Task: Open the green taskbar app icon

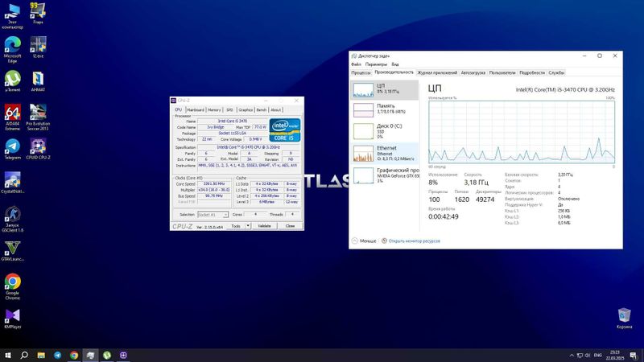Action: (x=107, y=355)
